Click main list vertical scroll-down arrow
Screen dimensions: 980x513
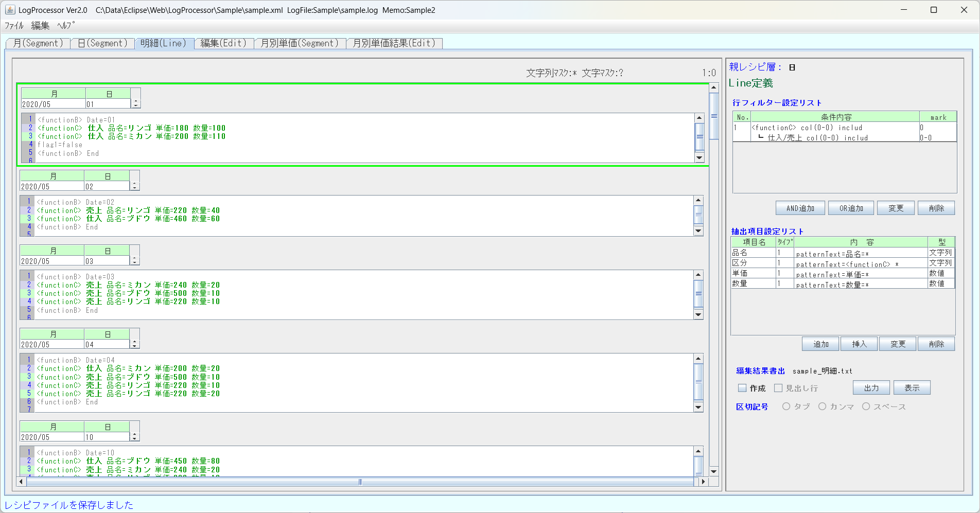click(x=714, y=471)
